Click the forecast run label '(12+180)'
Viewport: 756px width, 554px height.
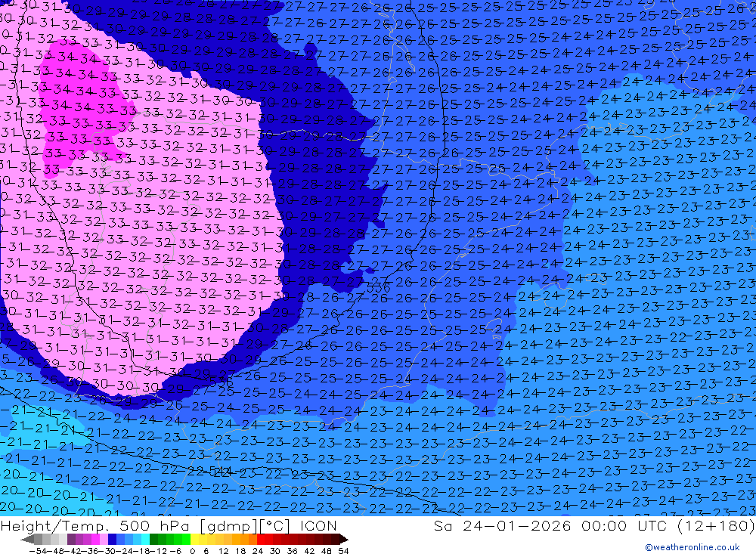coord(716,526)
